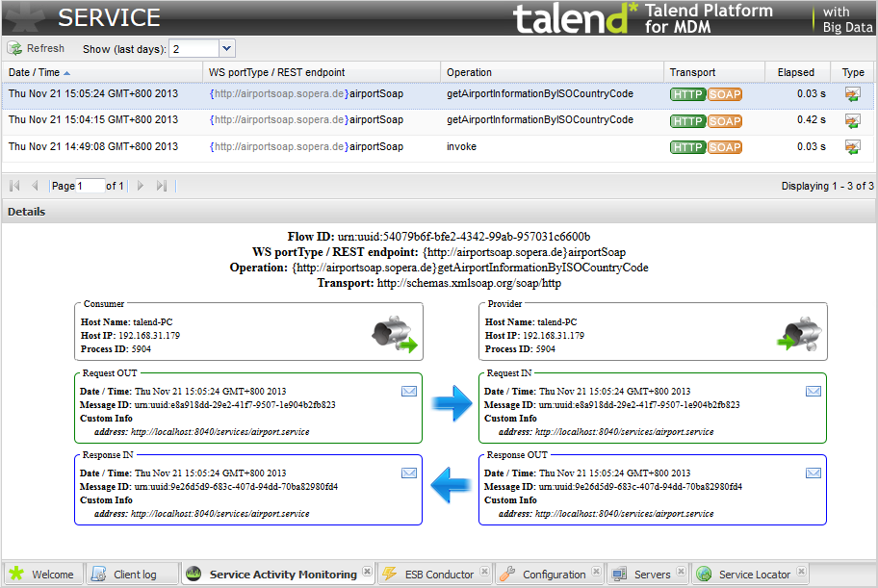Viewport: 878px width, 588px height.
Task: Click the 0.42 s elapsed value
Action: 812,120
